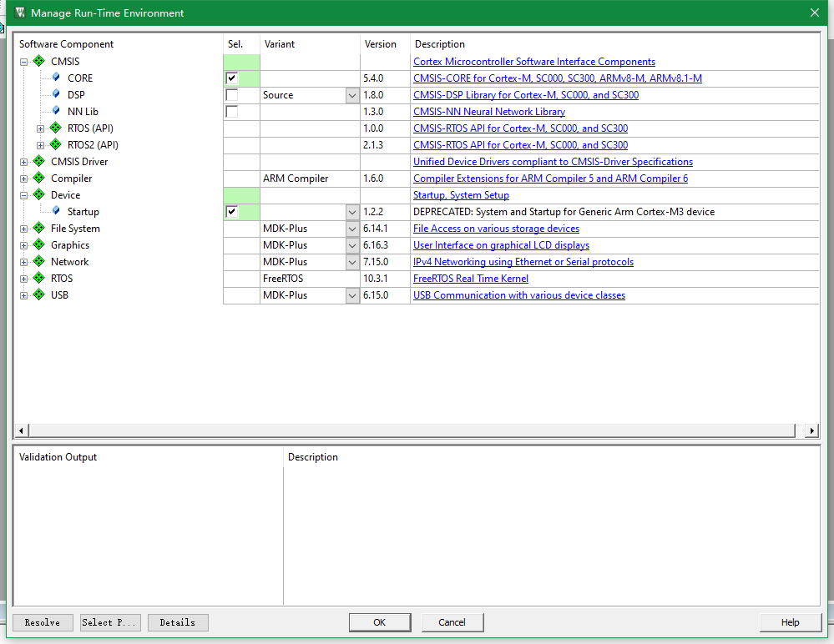The width and height of the screenshot is (834, 644).
Task: Click the Keil icon in title bar
Action: pyautogui.click(x=20, y=13)
